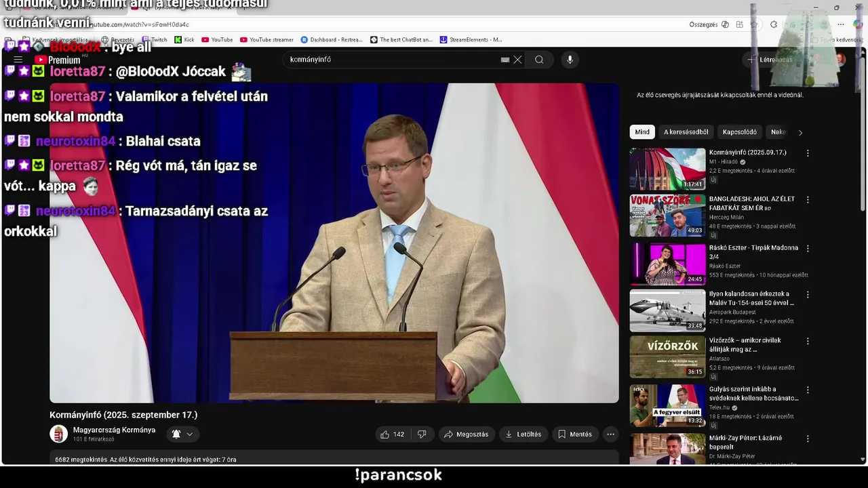Click channel name Herczeg Milán

click(x=726, y=218)
